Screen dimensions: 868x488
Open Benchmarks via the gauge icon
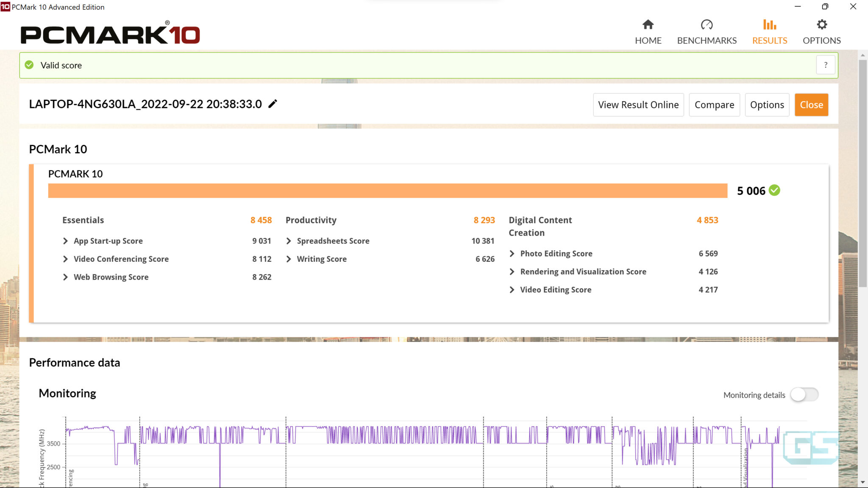click(x=707, y=25)
